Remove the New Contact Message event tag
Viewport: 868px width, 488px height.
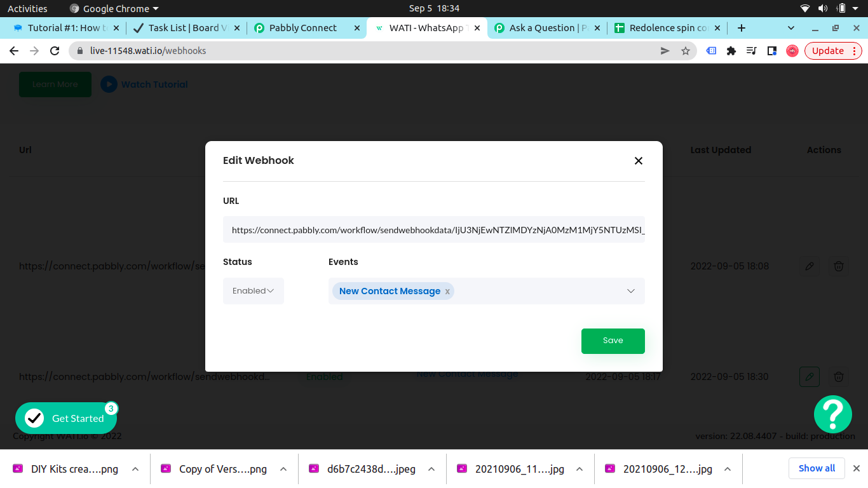(447, 291)
